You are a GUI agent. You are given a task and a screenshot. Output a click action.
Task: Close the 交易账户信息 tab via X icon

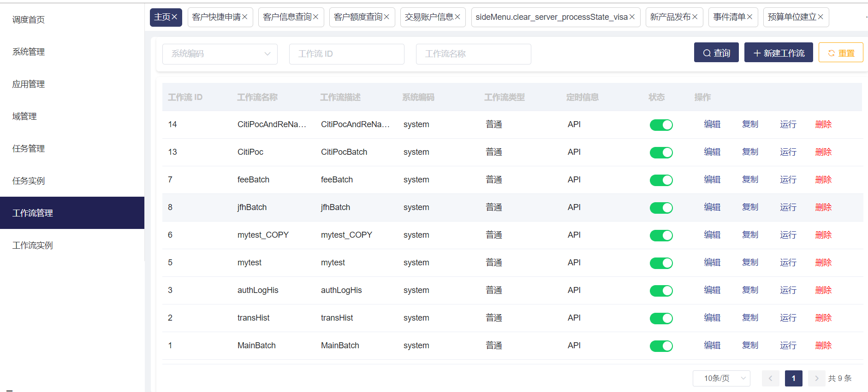[458, 17]
